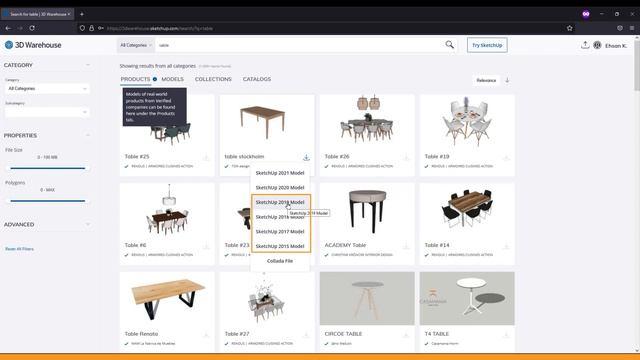The image size is (640, 360).
Task: Open the Subcategory filter dropdown
Action: coord(47,112)
